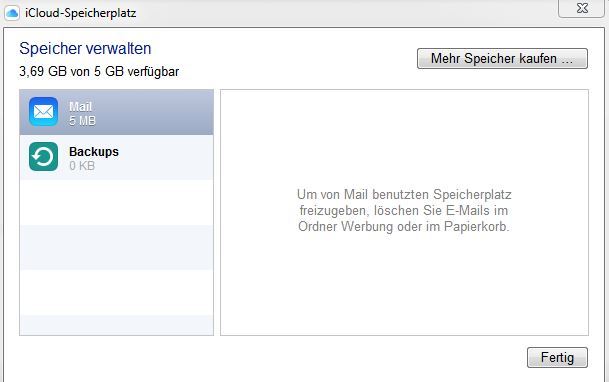Click Mehr Speicher kaufen button

click(502, 59)
